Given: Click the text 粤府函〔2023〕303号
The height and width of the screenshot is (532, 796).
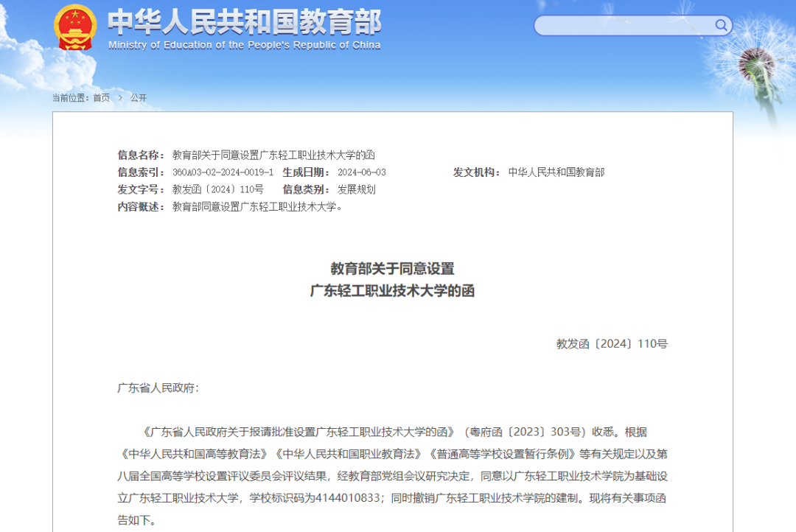Looking at the screenshot, I should (x=526, y=432).
